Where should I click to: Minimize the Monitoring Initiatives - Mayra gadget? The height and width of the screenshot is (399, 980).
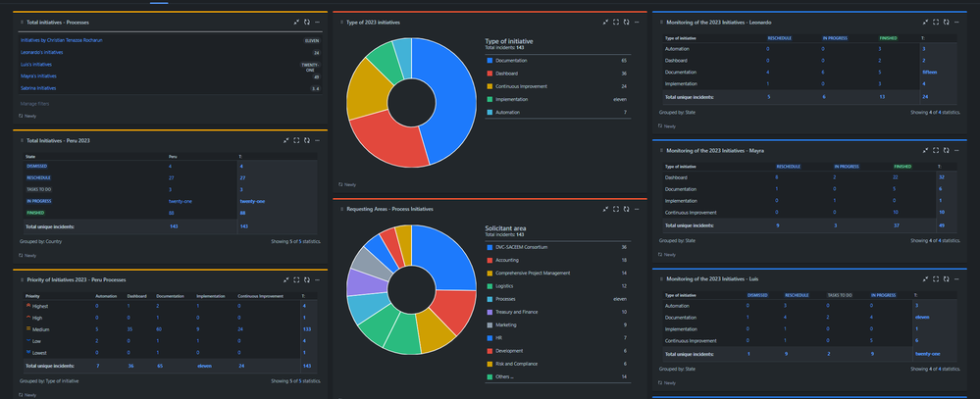click(926, 151)
